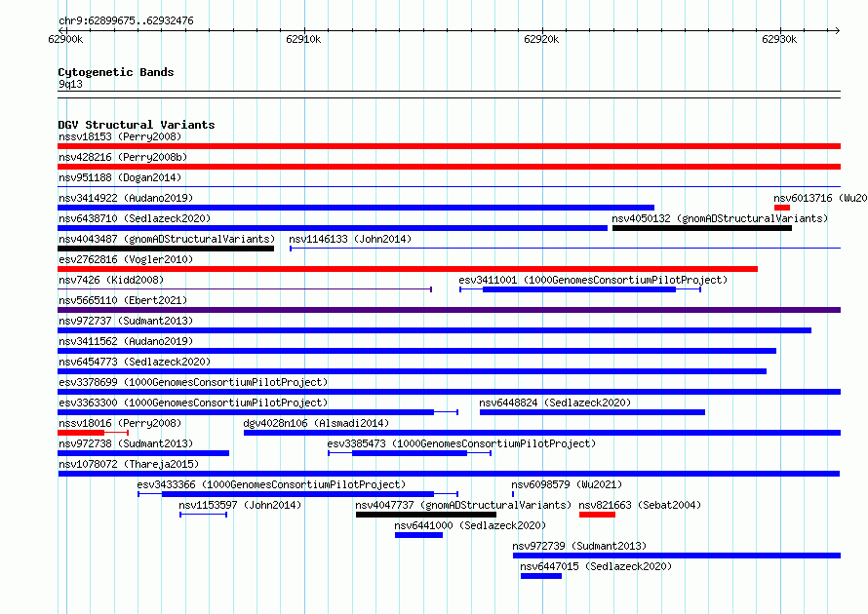The width and height of the screenshot is (868, 614).
Task: Click the nsv1146133 (John2014) label
Action: (x=350, y=239)
